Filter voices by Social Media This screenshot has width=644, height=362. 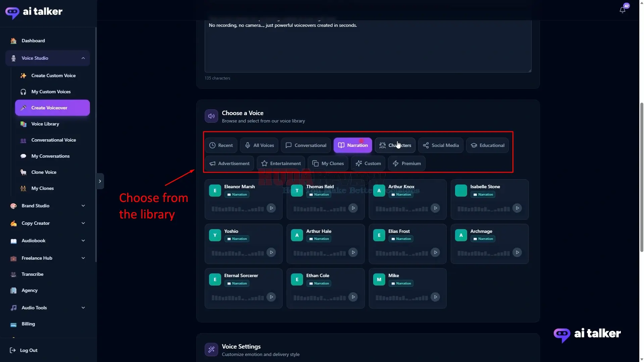coord(441,145)
